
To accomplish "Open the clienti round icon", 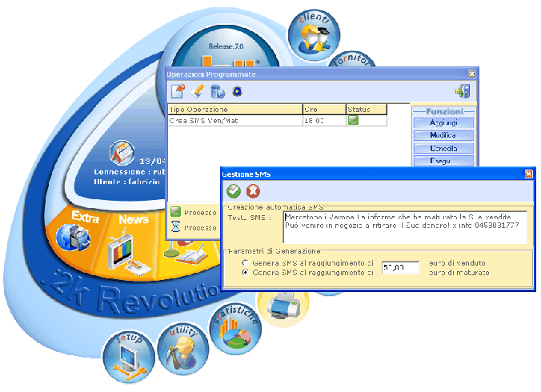I will (314, 35).
